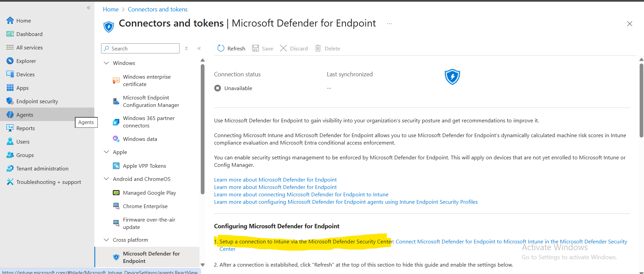Open the ellipsis more options beside the title

click(389, 24)
